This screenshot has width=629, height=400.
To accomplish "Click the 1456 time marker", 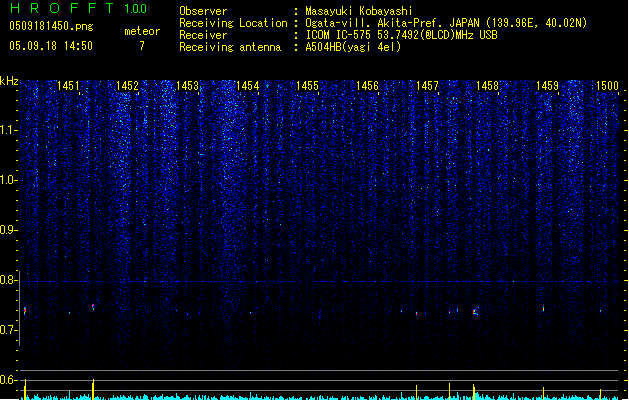I will 367,85.
